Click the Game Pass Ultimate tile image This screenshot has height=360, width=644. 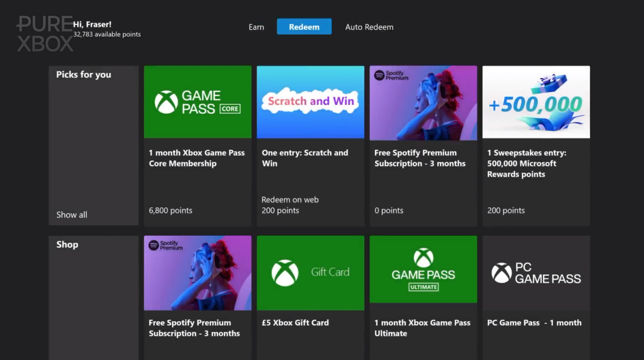coord(424,269)
